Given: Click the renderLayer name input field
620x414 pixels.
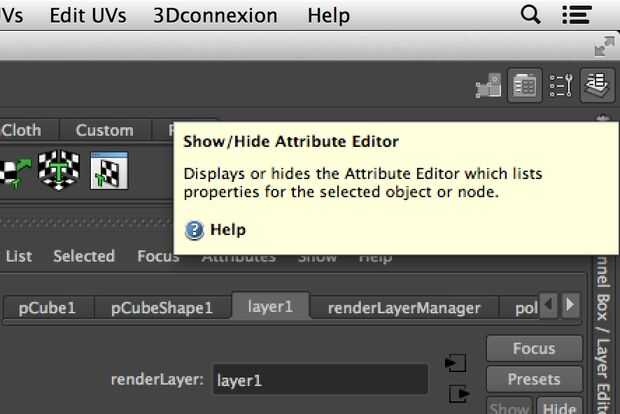Looking at the screenshot, I should [320, 380].
